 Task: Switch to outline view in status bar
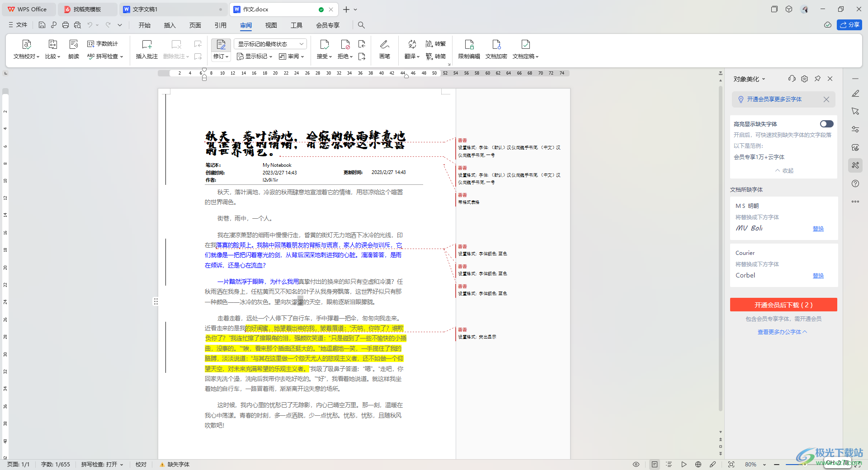(669, 464)
